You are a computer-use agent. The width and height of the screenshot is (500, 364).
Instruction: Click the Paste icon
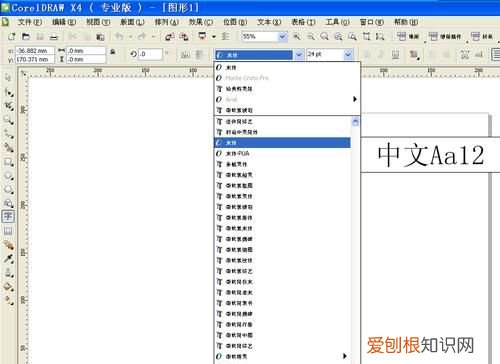point(100,37)
